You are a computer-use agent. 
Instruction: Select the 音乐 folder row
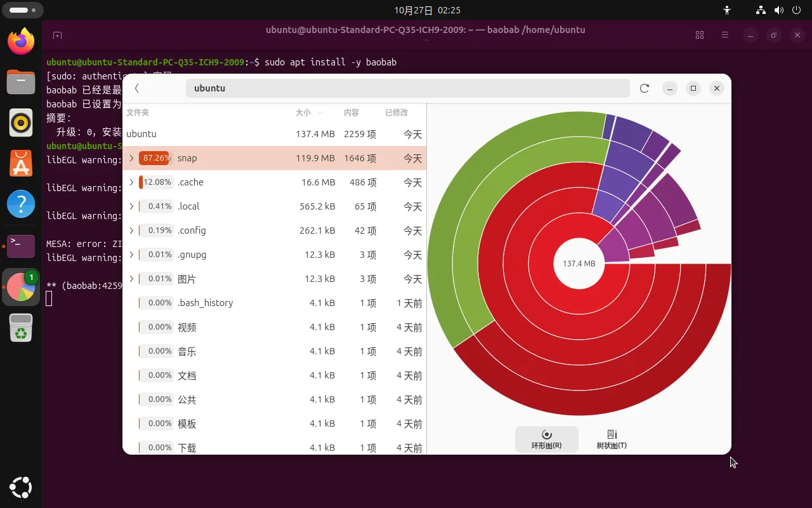pyautogui.click(x=274, y=351)
